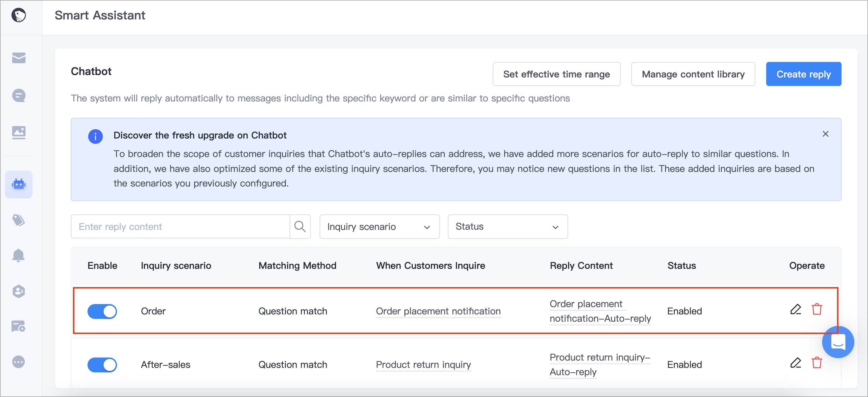Viewport: 868px width, 397px height.
Task: Click the Matching Method column header
Action: tap(297, 265)
